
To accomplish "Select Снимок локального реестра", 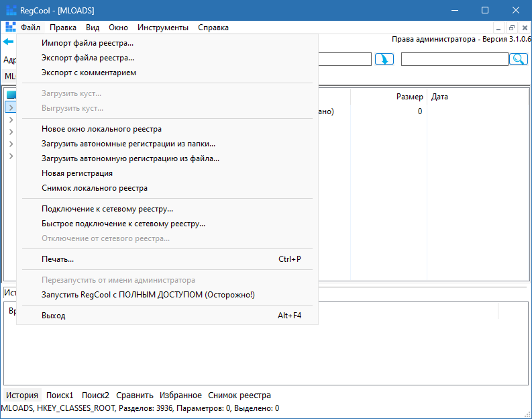I will (x=167, y=188).
